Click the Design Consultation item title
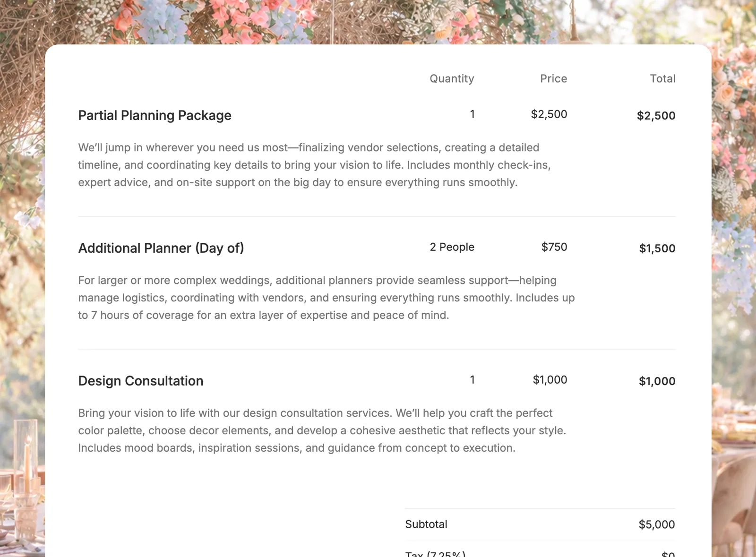This screenshot has width=756, height=557. click(x=141, y=381)
